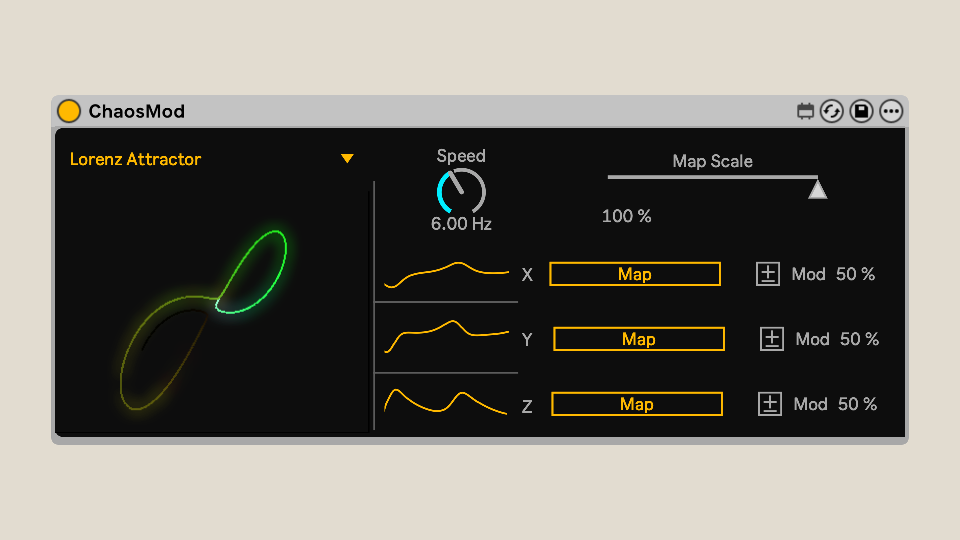This screenshot has height=540, width=960.
Task: Toggle the bipolar ± icon for Z
Action: click(769, 404)
